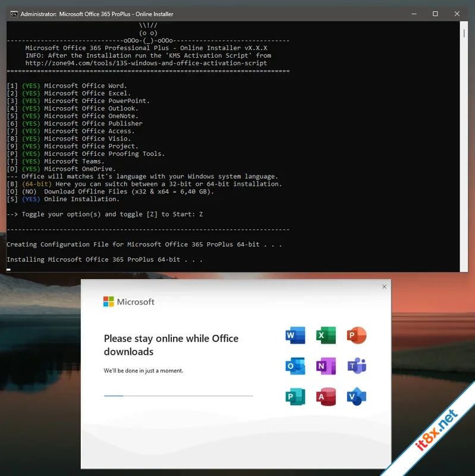Click the Visio icon in Office installer
Viewport: 475px width, 476px height.
pos(357,396)
